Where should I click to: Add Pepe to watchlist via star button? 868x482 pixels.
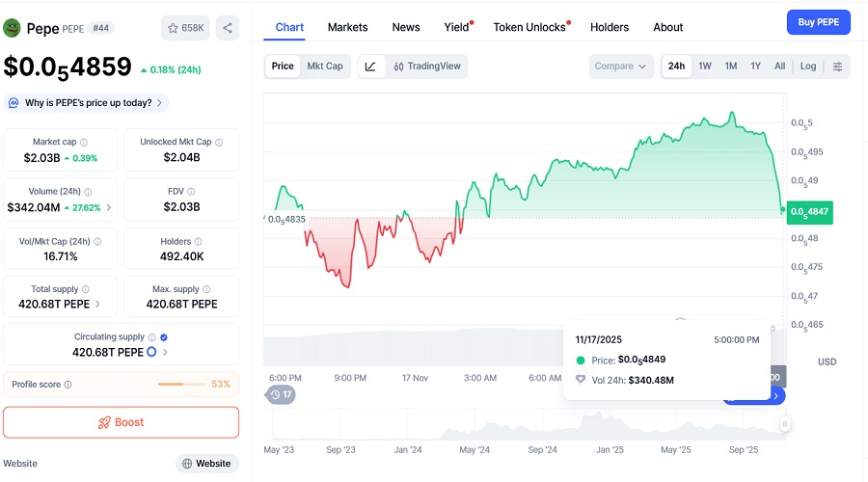pos(185,28)
